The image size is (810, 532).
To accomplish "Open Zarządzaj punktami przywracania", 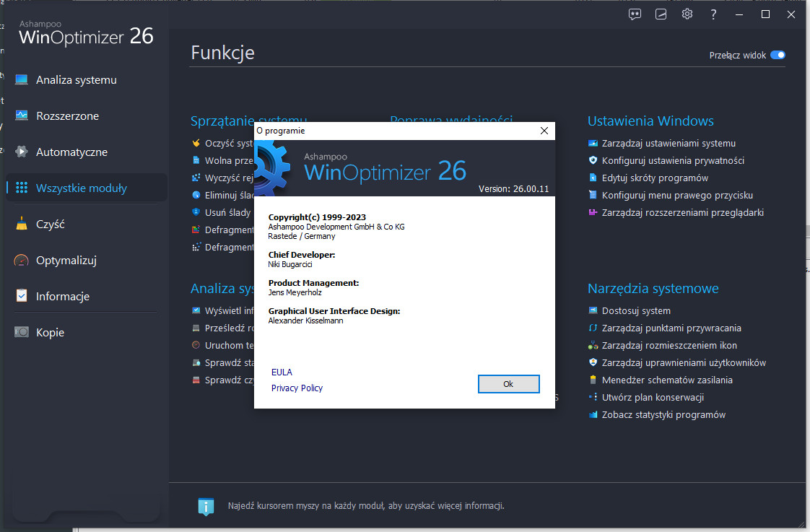I will [x=671, y=328].
